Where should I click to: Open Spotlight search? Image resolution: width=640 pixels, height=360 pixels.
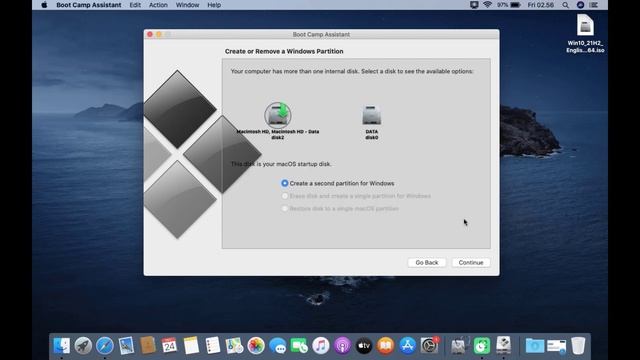pyautogui.click(x=565, y=5)
